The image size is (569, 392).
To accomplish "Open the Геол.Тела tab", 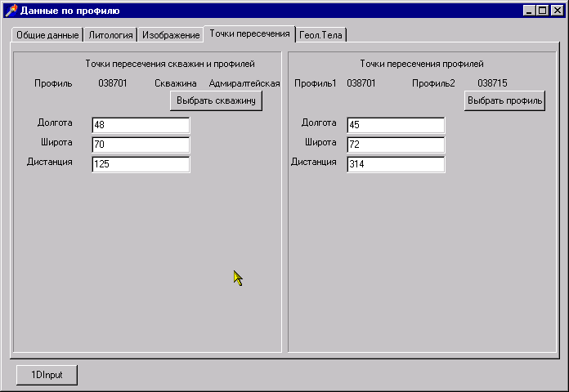I will click(x=322, y=36).
